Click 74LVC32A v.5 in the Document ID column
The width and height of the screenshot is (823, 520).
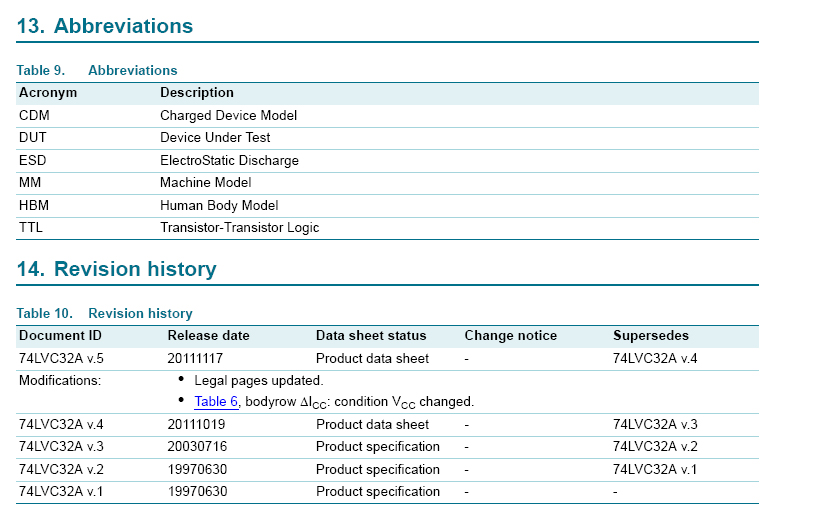(x=61, y=358)
